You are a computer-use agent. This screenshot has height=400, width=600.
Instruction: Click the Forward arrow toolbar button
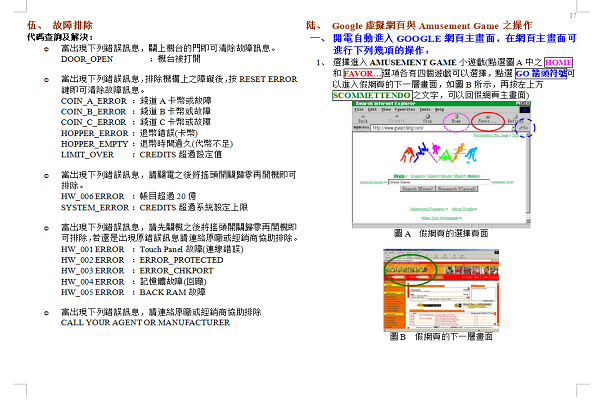click(396, 119)
